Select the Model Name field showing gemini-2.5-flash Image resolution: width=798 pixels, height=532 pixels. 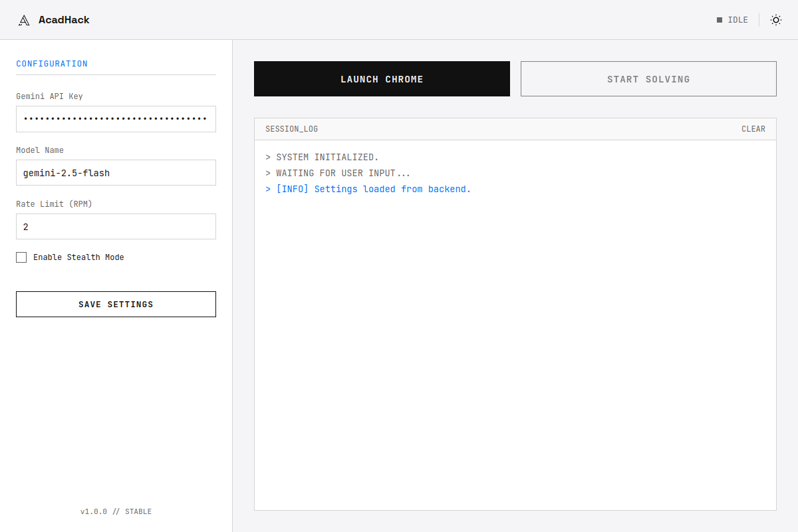tap(116, 172)
